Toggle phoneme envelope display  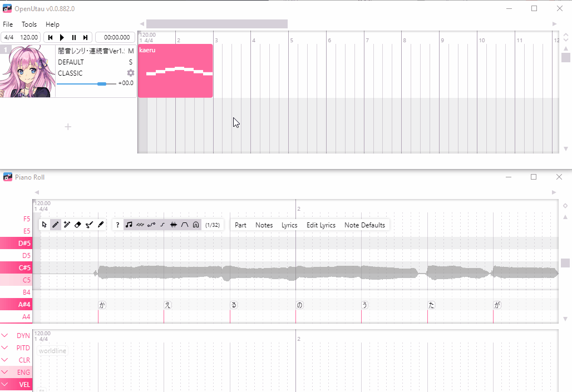point(185,225)
